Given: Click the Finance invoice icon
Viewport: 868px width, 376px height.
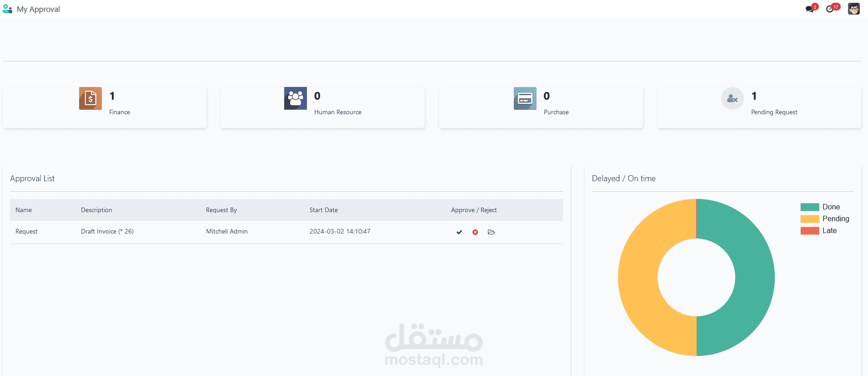Looking at the screenshot, I should [90, 98].
